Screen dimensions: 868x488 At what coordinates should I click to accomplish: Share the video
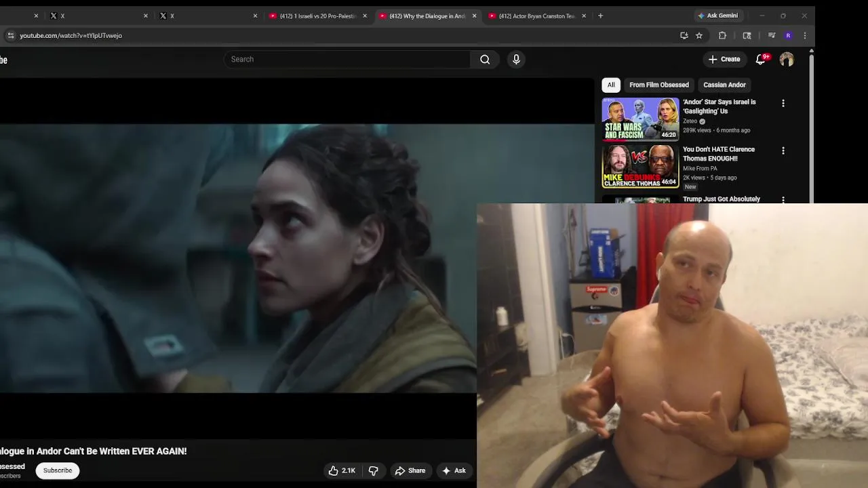point(410,470)
